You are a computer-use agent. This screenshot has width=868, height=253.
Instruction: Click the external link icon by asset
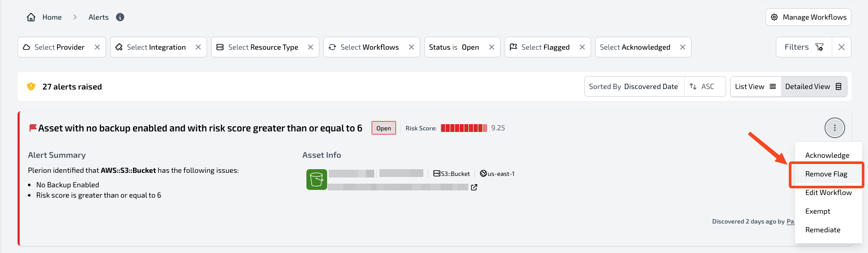pos(474,187)
